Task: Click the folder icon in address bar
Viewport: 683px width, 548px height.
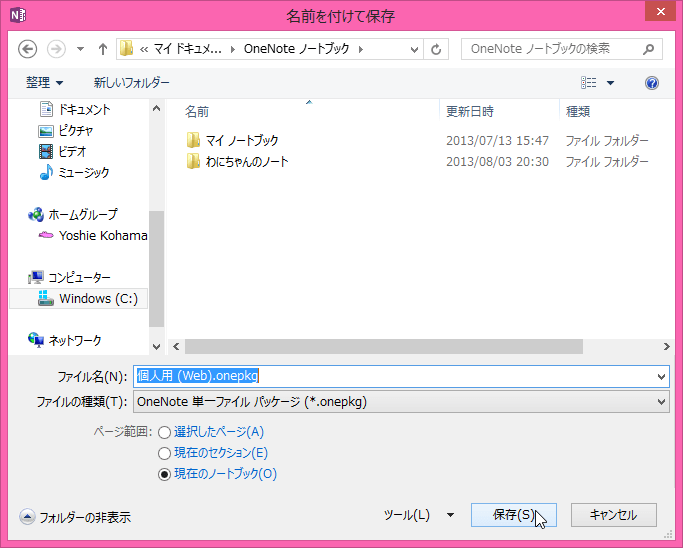Action: coord(126,48)
